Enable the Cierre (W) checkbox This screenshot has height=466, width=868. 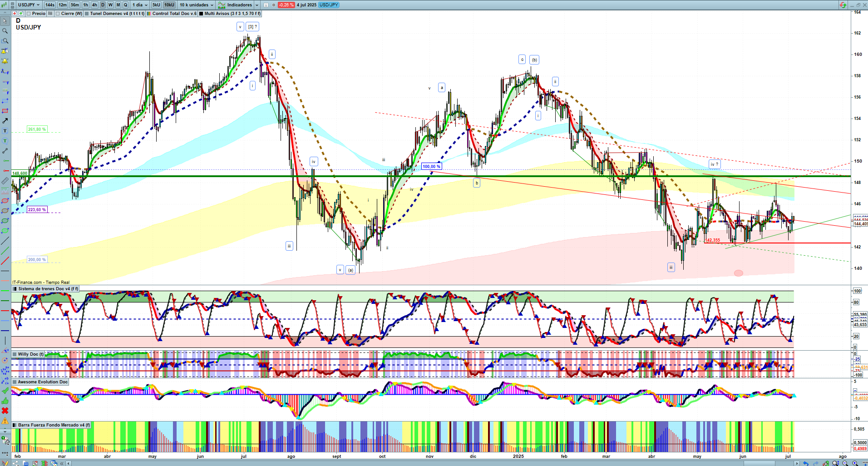[x=58, y=14]
